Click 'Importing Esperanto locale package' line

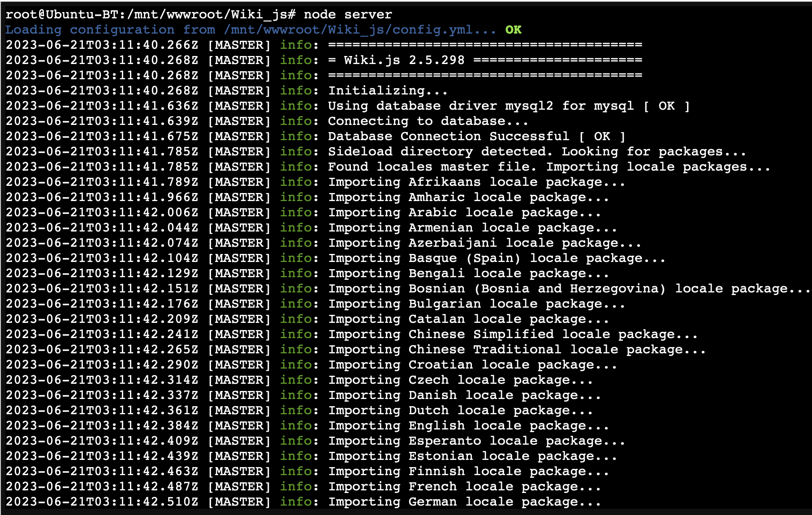click(x=476, y=441)
